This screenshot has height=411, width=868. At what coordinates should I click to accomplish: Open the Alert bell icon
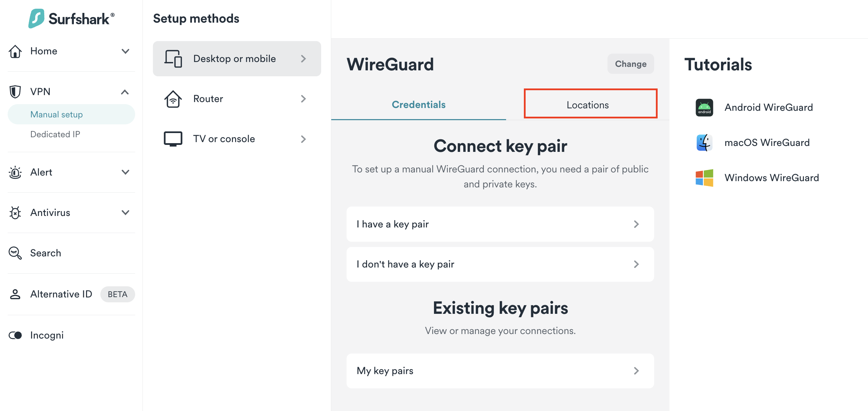point(15,172)
